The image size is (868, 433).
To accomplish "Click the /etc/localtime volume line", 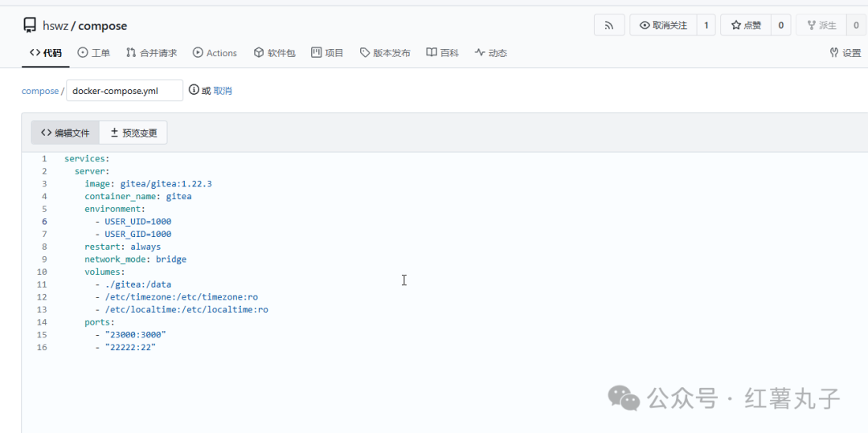I will click(182, 309).
